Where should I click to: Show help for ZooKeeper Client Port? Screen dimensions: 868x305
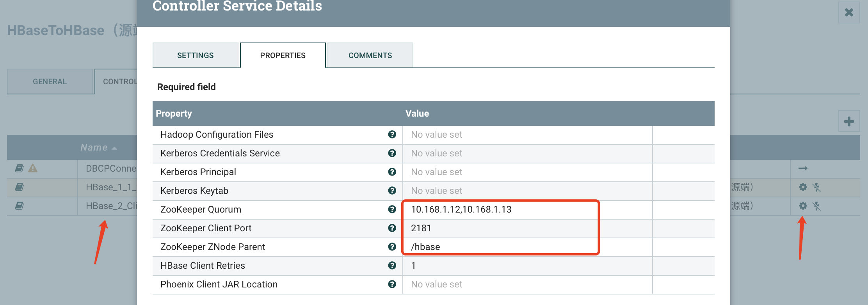tap(392, 228)
